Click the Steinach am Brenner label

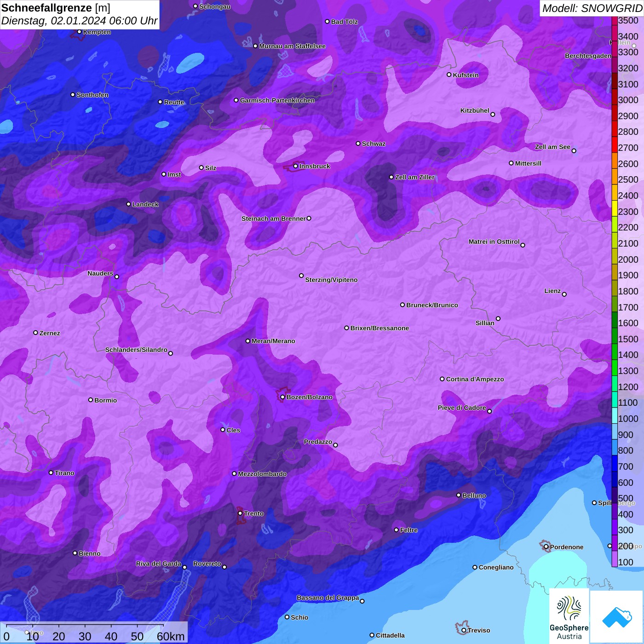click(273, 218)
